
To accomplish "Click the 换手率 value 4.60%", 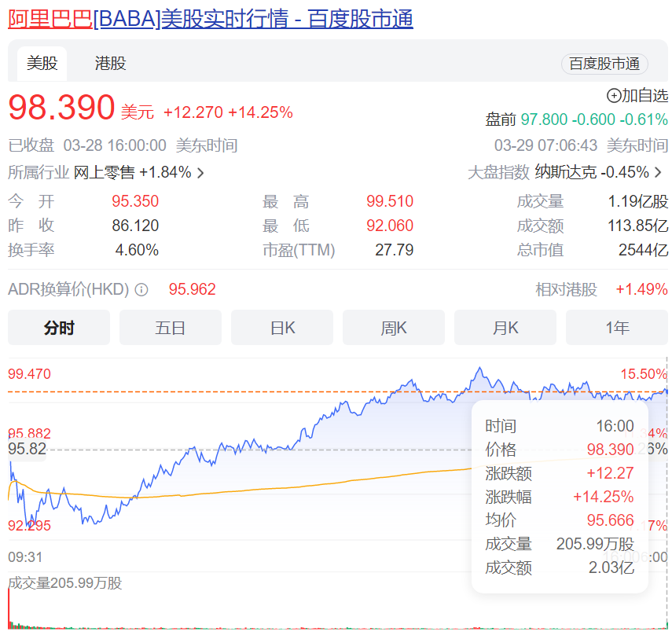I will tap(137, 250).
